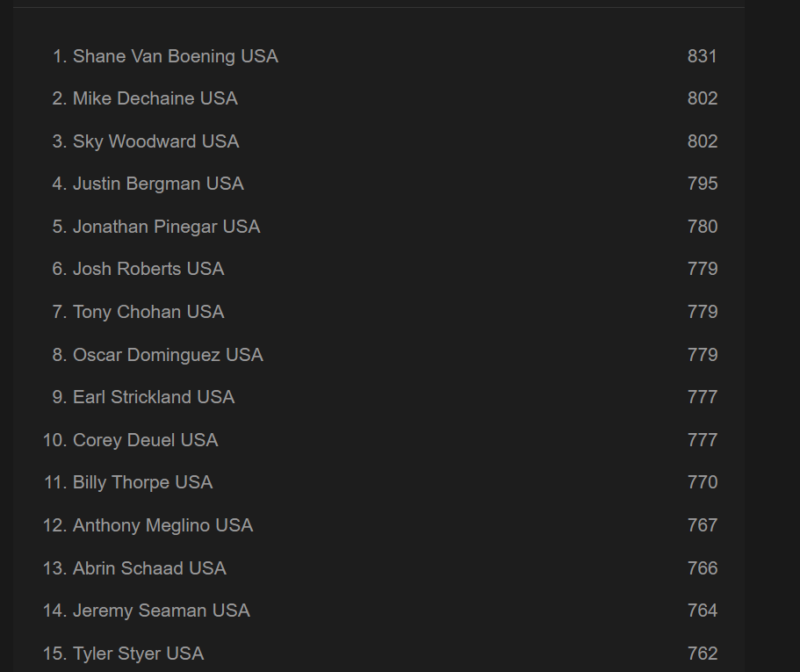Open Earl Strickland USA player entry

[x=154, y=397]
